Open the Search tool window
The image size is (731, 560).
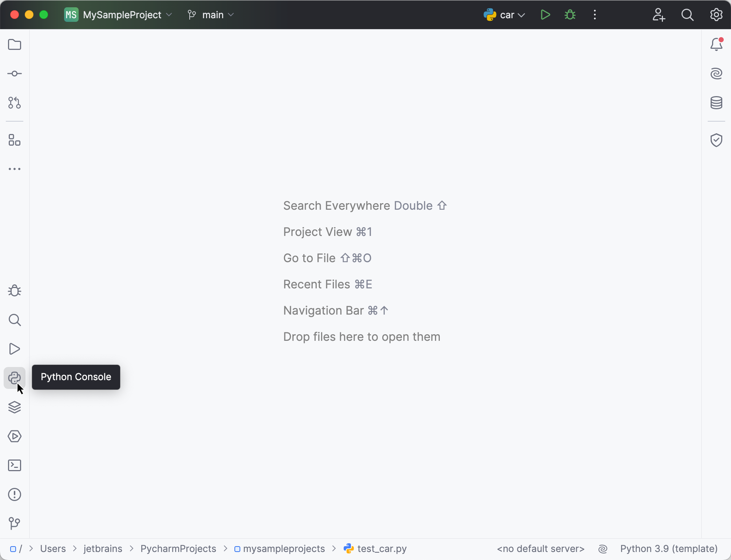[15, 319]
